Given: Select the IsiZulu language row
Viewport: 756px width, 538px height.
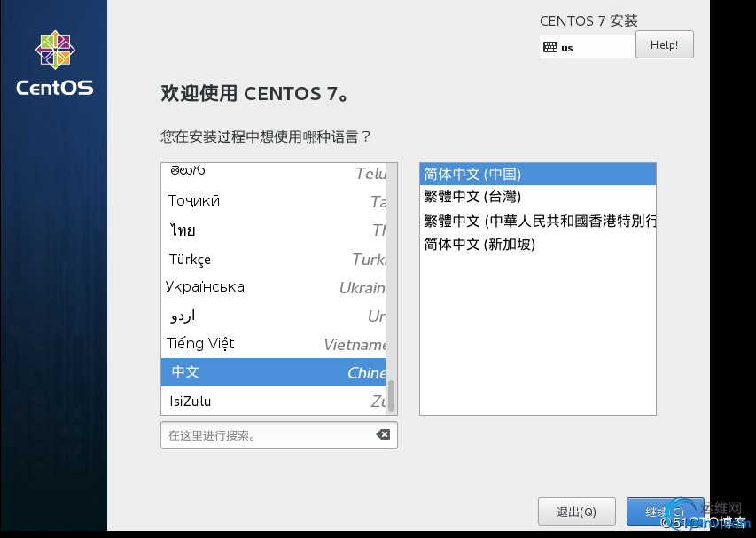Looking at the screenshot, I should pos(273,401).
